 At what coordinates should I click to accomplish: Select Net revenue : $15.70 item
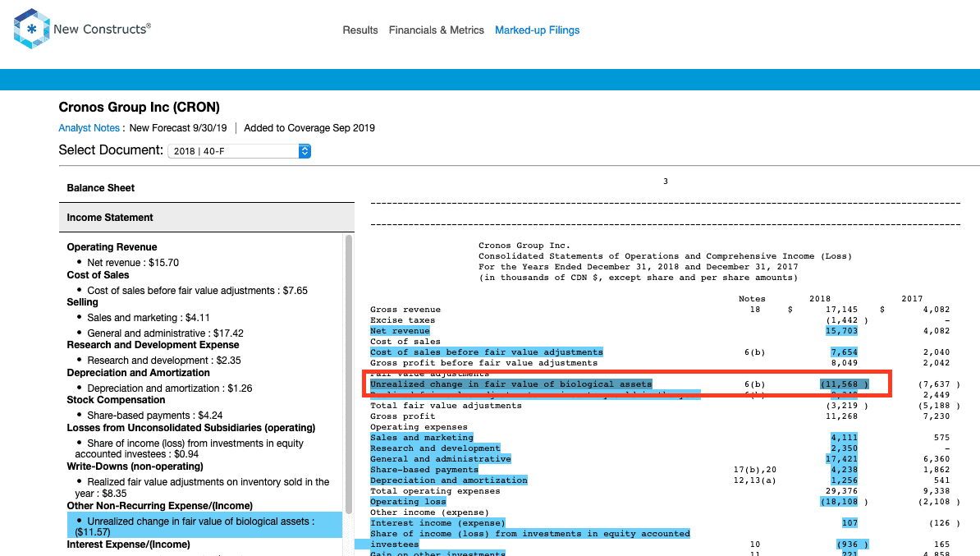(x=132, y=263)
